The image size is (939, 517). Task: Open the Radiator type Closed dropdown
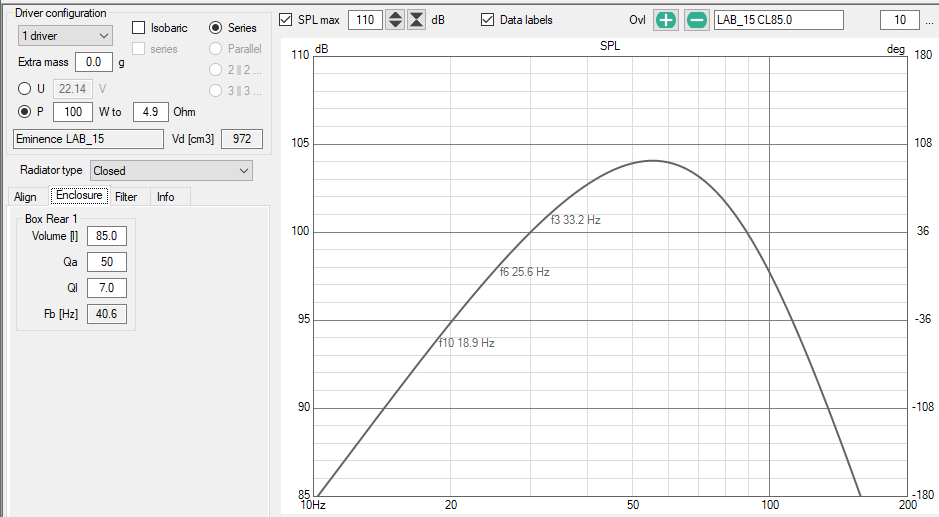[x=171, y=171]
